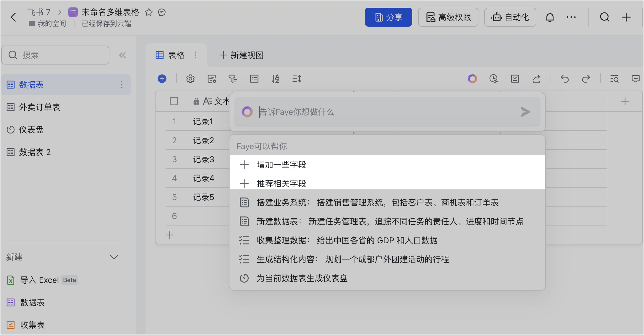The width and height of the screenshot is (644, 335).
Task: Create a new 收集表 form
Action: click(26, 325)
